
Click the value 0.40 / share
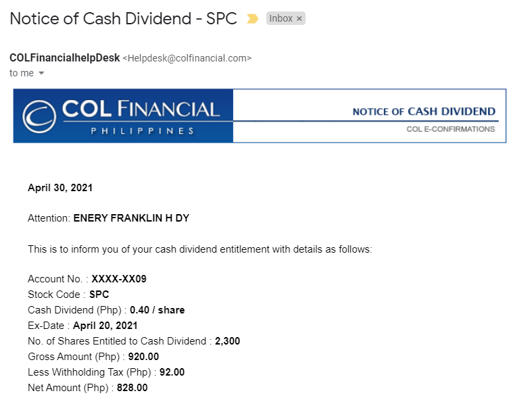(x=157, y=310)
